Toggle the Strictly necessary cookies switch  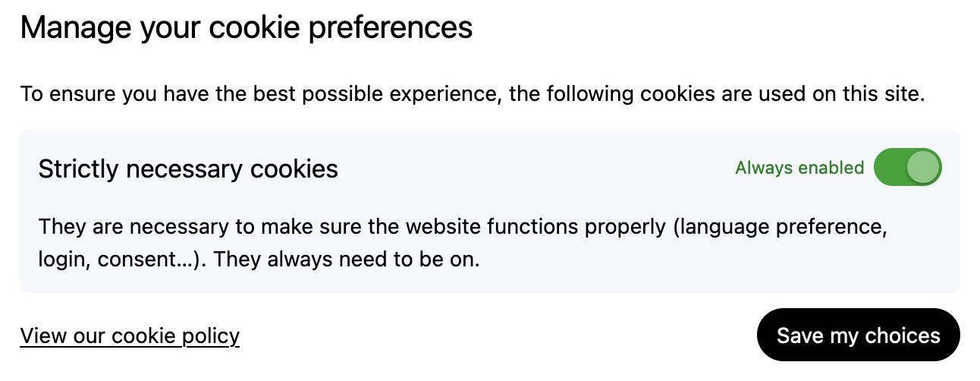[907, 167]
